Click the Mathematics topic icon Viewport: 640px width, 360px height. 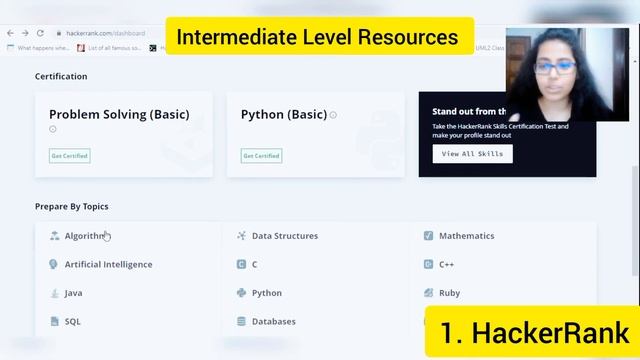[428, 236]
